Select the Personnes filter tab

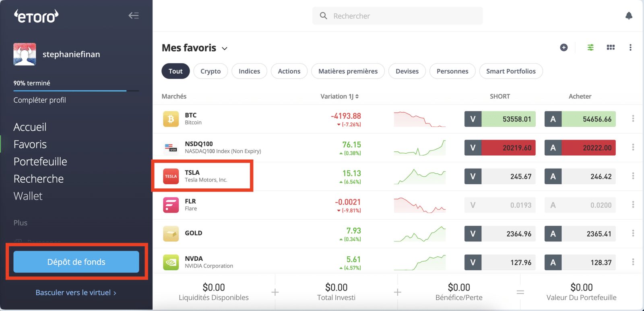pyautogui.click(x=452, y=71)
